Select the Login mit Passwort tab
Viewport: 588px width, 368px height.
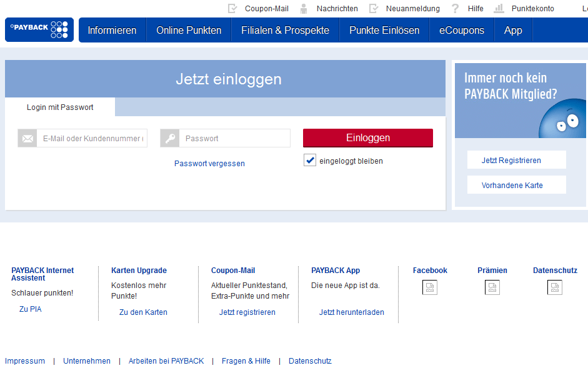60,107
